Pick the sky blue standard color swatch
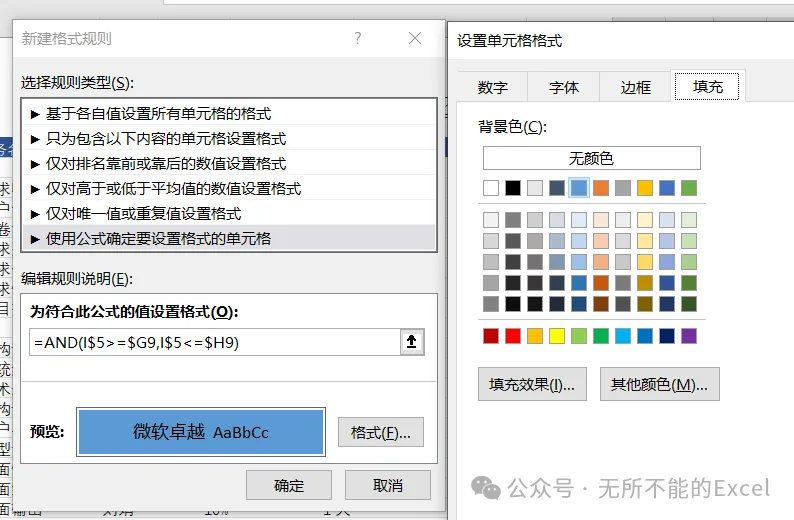The image size is (794, 520). (623, 336)
